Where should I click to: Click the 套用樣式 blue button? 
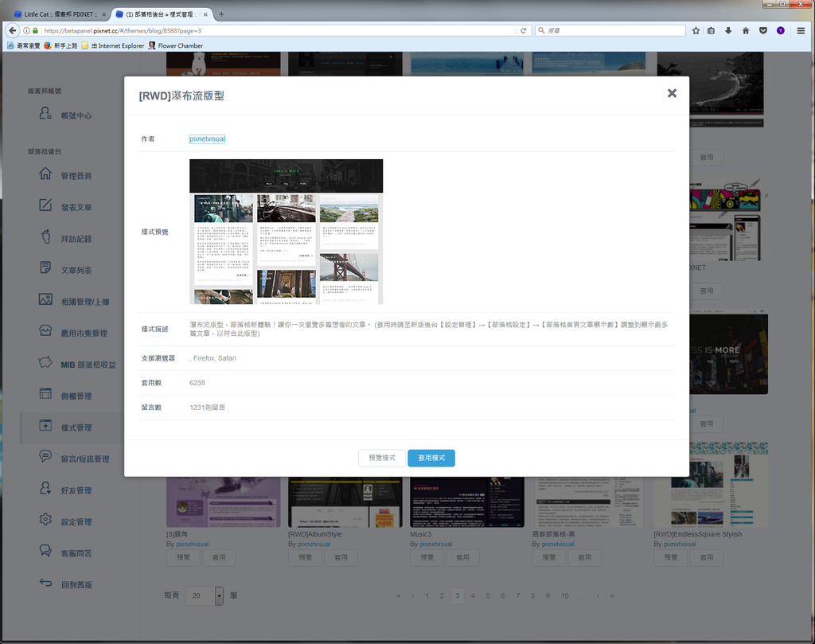coord(431,458)
